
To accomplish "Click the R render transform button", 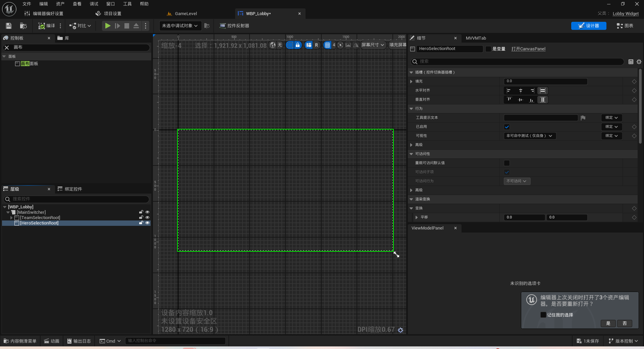I will [316, 45].
